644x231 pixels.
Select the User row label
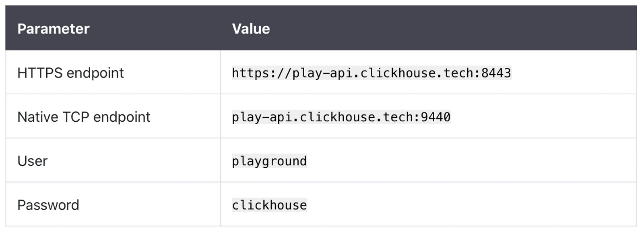pyautogui.click(x=32, y=161)
